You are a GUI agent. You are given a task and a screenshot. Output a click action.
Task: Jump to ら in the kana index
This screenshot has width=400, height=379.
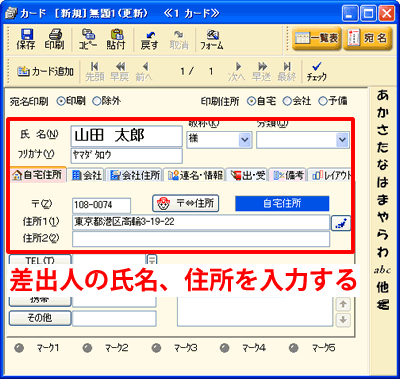[x=383, y=234]
